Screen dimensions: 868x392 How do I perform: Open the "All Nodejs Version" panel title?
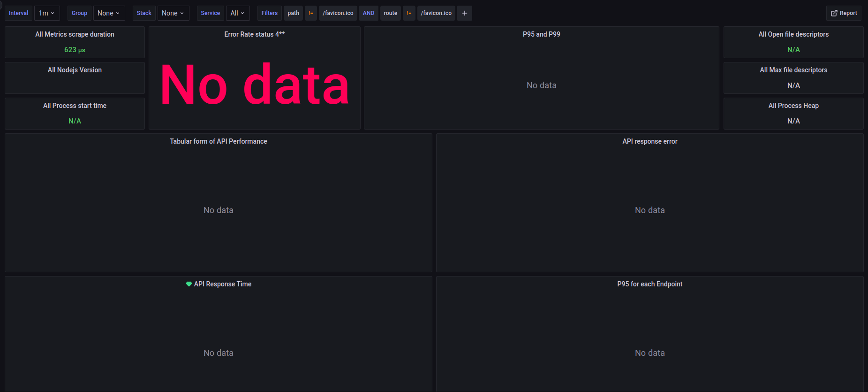pyautogui.click(x=75, y=70)
